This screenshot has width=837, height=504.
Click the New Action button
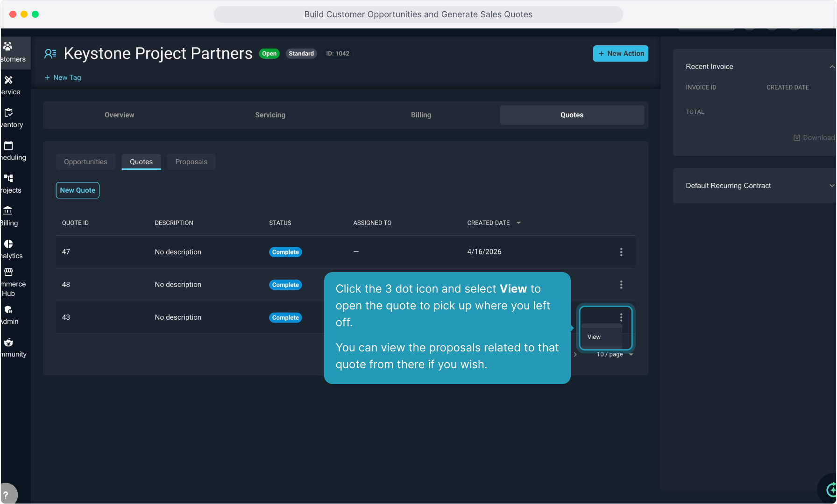(x=620, y=54)
